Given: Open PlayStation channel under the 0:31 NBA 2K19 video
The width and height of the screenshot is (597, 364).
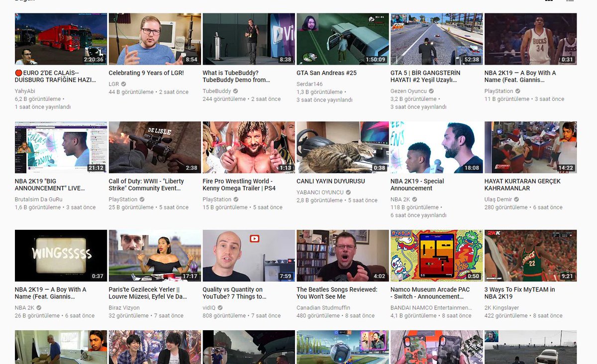Looking at the screenshot, I should point(498,91).
